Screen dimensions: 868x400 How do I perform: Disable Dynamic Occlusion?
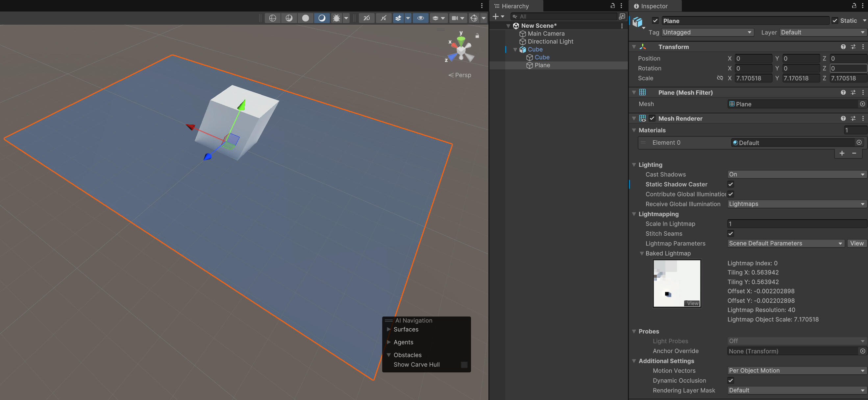pos(731,381)
